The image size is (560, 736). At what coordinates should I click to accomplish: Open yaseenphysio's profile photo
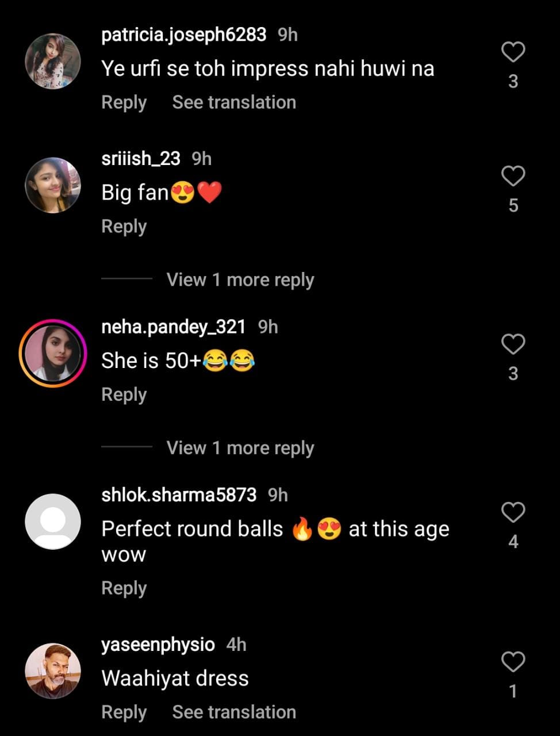click(53, 671)
